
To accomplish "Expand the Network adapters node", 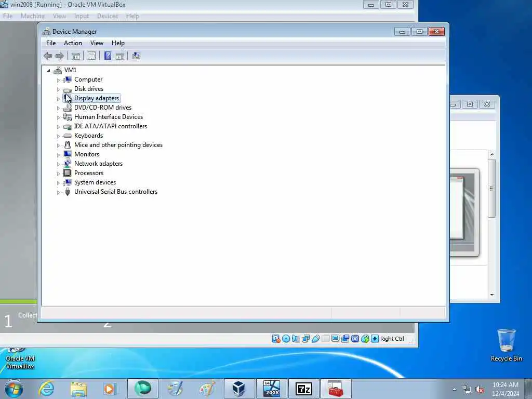I will (x=58, y=164).
